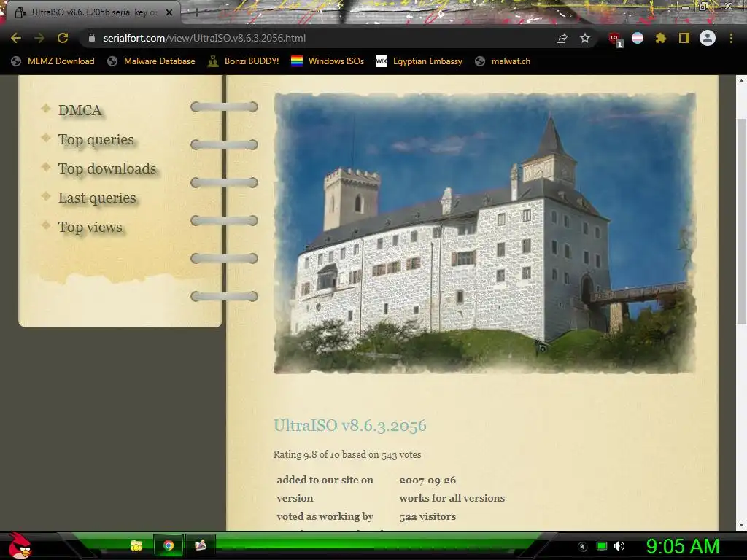Click the 9:05 AM taskbar clock
Image resolution: width=747 pixels, height=560 pixels.
(x=682, y=546)
